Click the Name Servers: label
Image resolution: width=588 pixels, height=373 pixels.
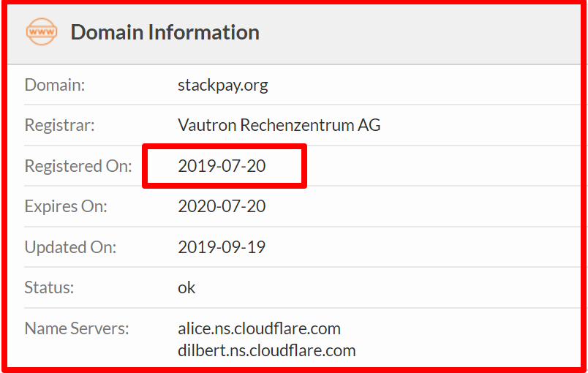77,329
